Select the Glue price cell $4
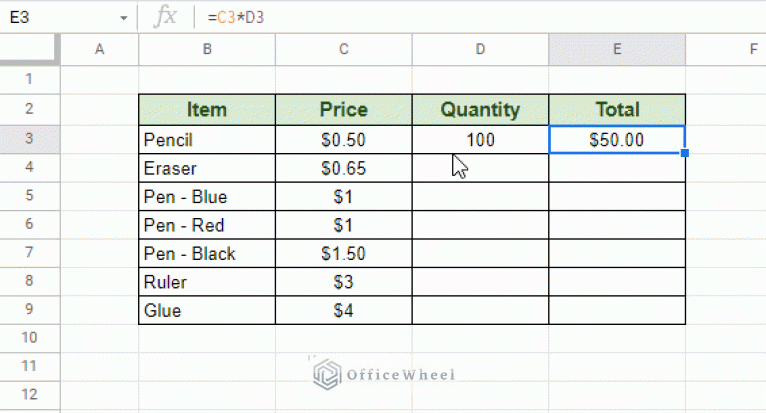766x413 pixels. pyautogui.click(x=344, y=310)
